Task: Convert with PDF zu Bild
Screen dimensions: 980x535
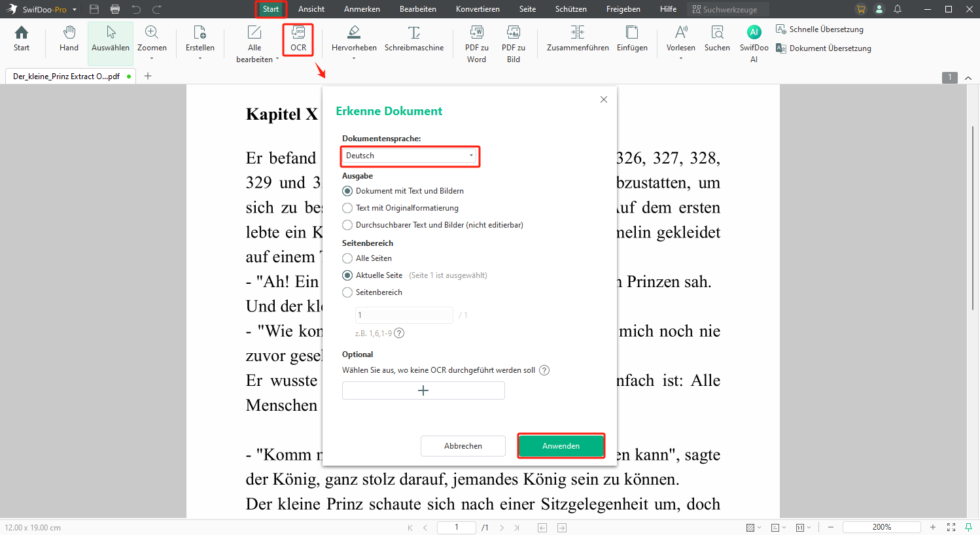Action: 514,44
